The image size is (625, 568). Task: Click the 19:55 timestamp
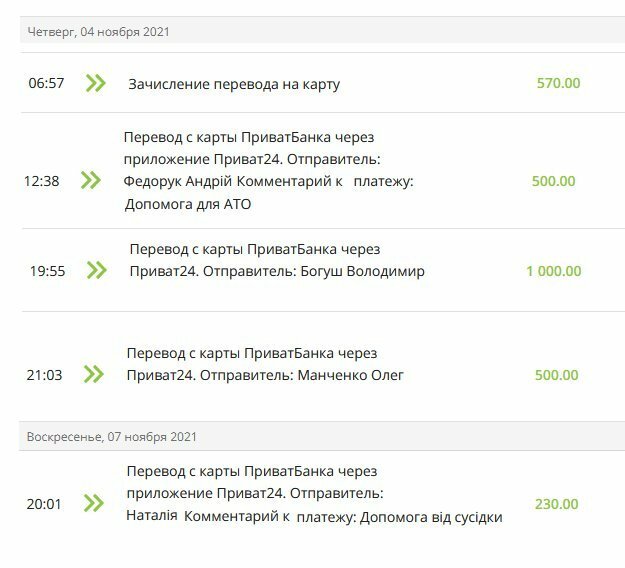click(47, 271)
